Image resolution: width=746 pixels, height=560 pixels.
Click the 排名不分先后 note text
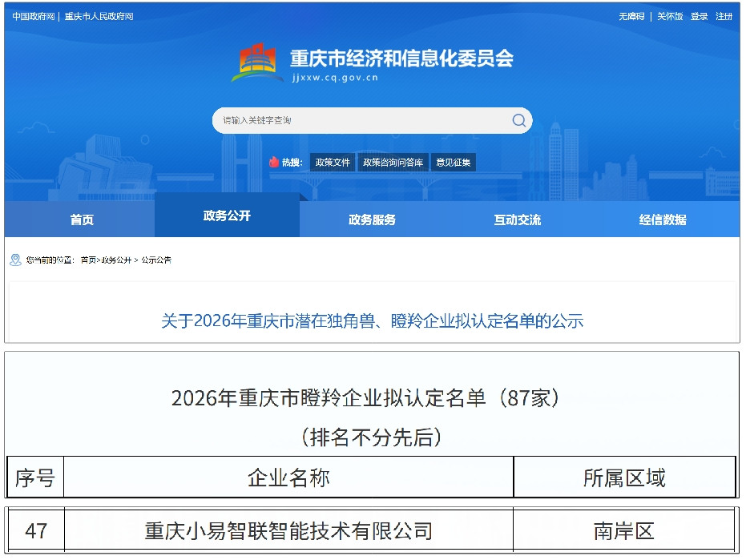coord(372,437)
